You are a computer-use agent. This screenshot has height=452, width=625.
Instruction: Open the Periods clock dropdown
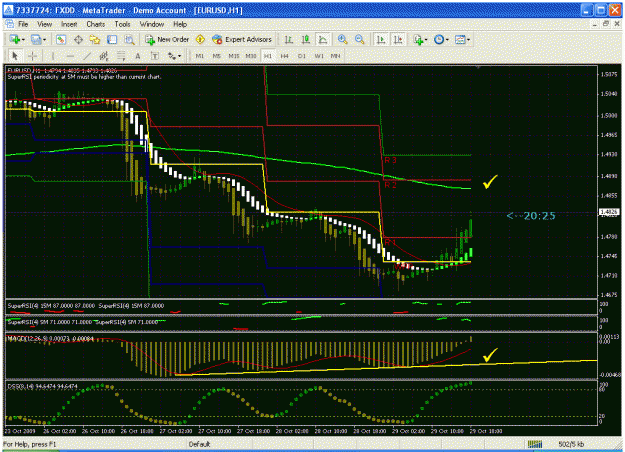click(441, 39)
